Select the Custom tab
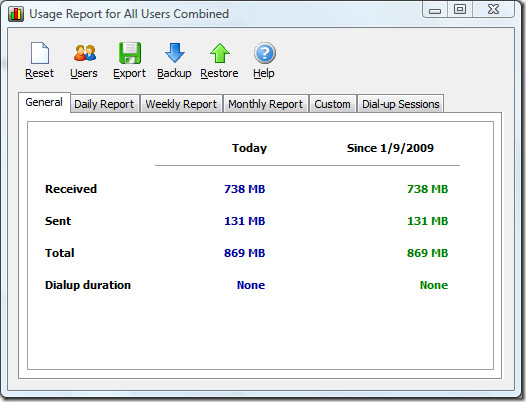Screen dimensions: 526x402 click(332, 104)
